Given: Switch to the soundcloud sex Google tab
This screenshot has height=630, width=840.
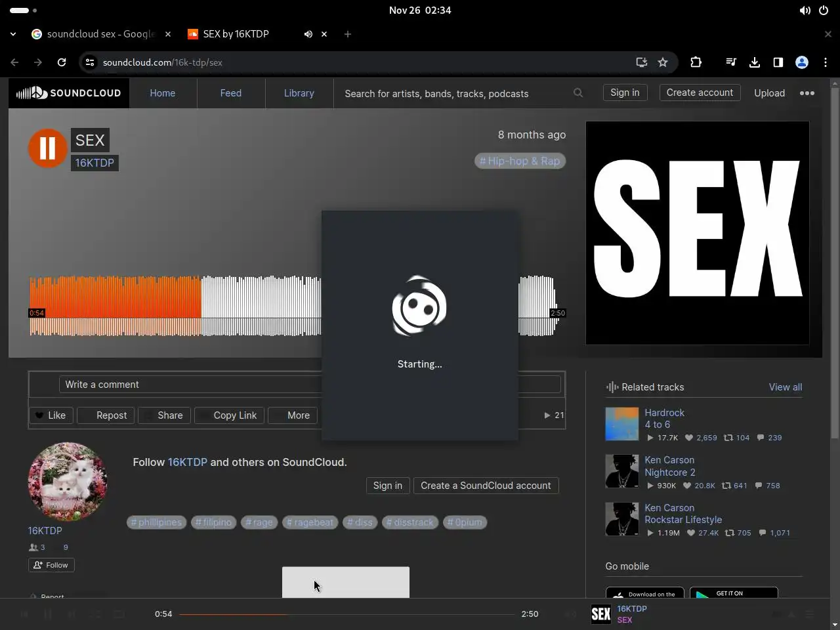Looking at the screenshot, I should click(100, 34).
